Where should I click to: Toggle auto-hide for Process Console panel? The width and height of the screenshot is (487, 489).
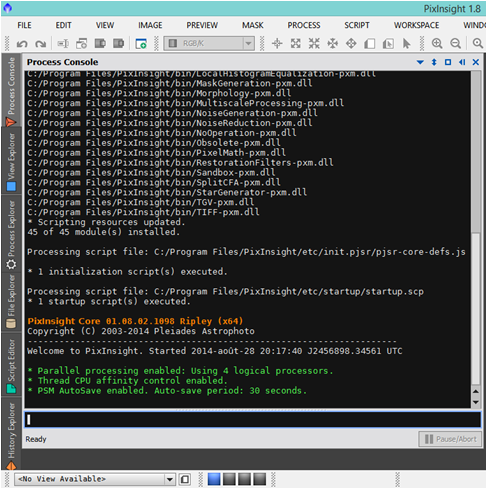pyautogui.click(x=462, y=62)
